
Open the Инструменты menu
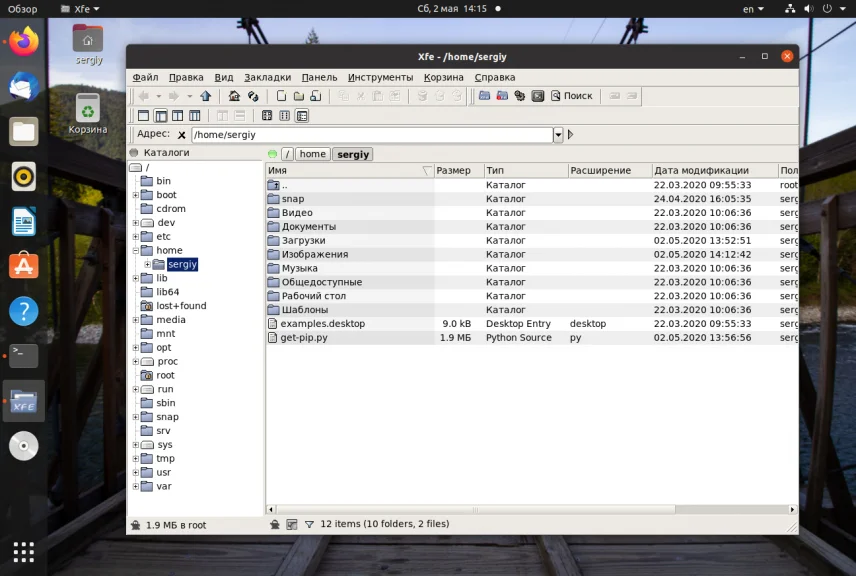[x=380, y=77]
